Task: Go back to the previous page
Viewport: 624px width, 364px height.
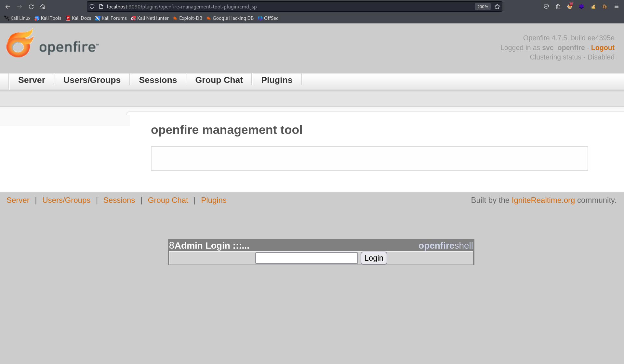Action: pos(8,6)
